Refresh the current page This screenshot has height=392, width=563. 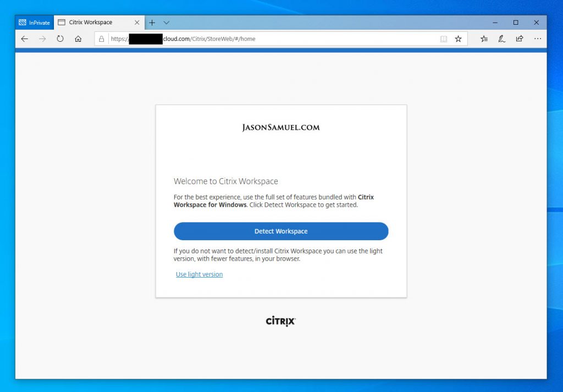pos(60,39)
